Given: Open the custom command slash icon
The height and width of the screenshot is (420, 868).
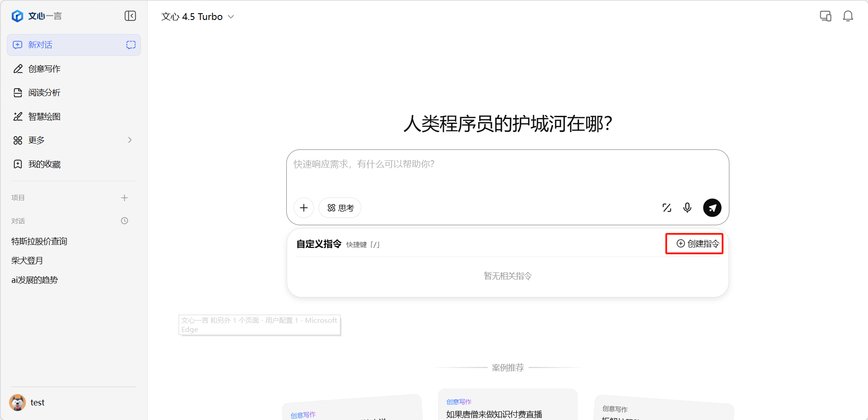Looking at the screenshot, I should 667,208.
